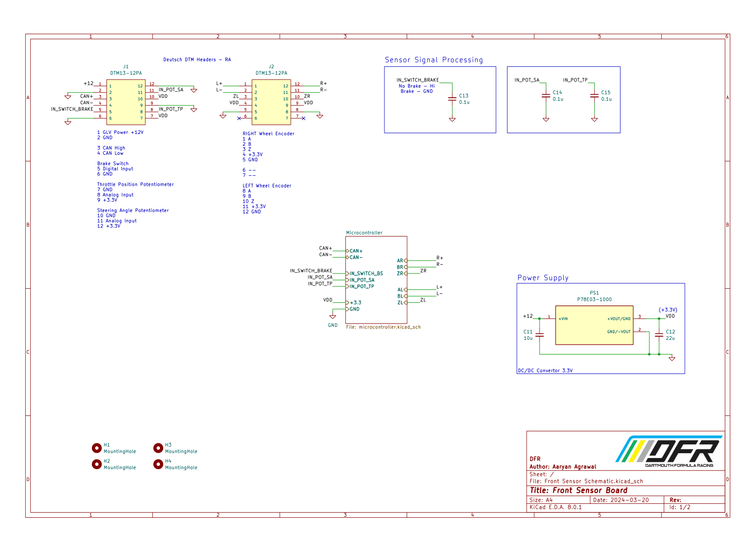Click 'File: Front Sensor Schematic.kicad_sch' text
This screenshot has width=756, height=559.
point(586,481)
